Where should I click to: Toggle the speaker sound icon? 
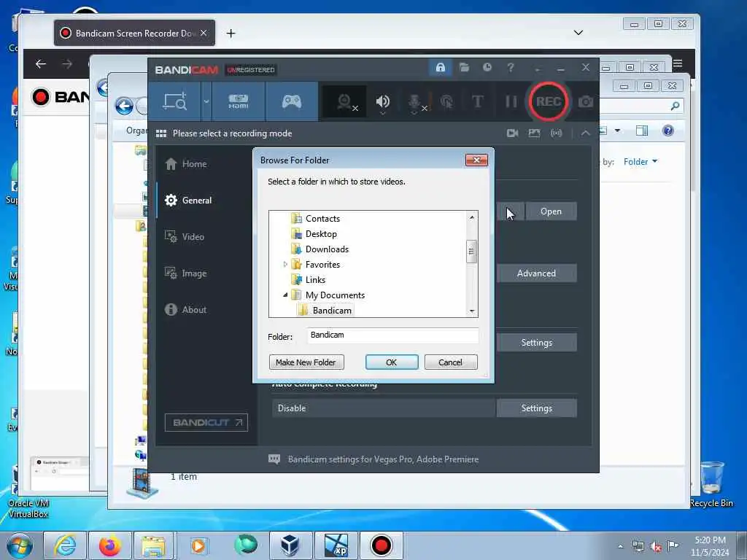click(x=382, y=102)
